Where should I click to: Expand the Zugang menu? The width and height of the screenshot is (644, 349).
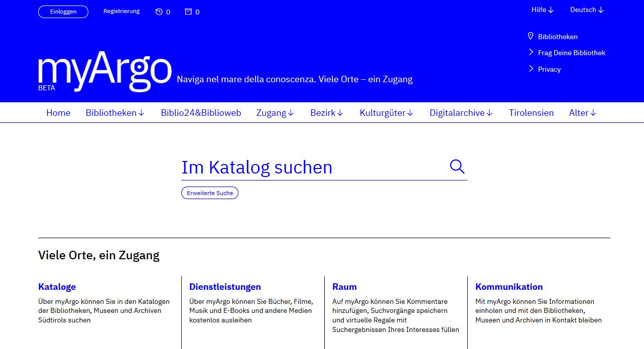coord(275,113)
